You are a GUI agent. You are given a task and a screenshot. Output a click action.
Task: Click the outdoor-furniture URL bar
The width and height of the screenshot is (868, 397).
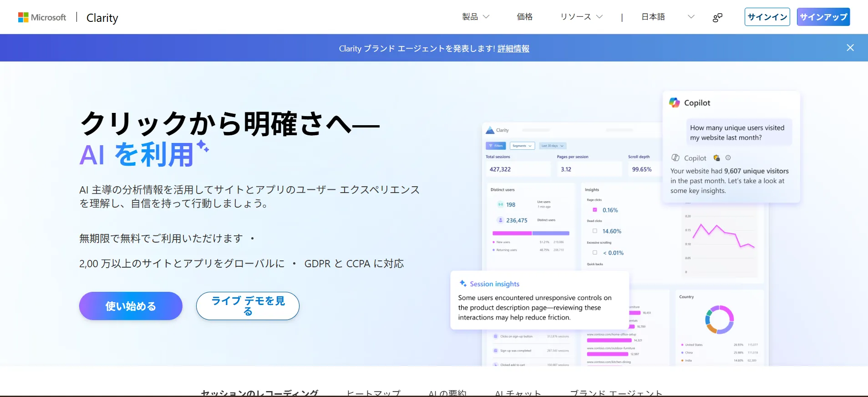click(608, 354)
